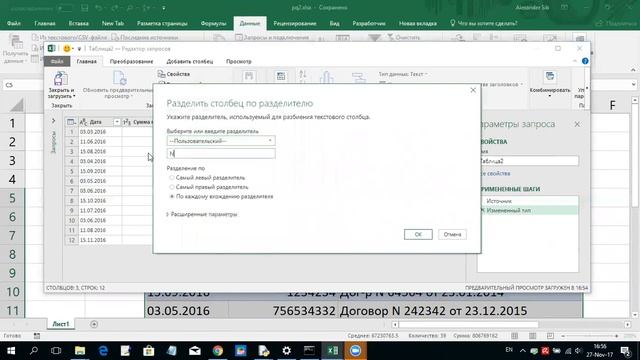This screenshot has width=640, height=360.
Task: Open File Explorer from taskbar
Action: (80, 351)
